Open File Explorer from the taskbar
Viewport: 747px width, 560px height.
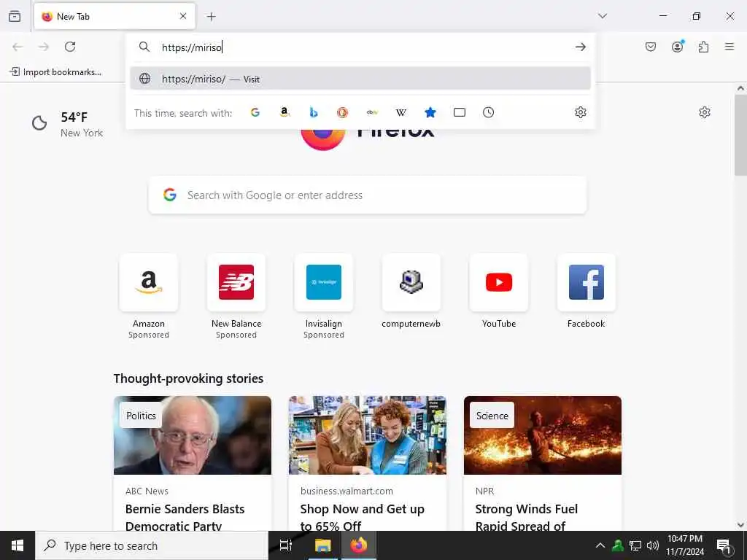click(322, 545)
